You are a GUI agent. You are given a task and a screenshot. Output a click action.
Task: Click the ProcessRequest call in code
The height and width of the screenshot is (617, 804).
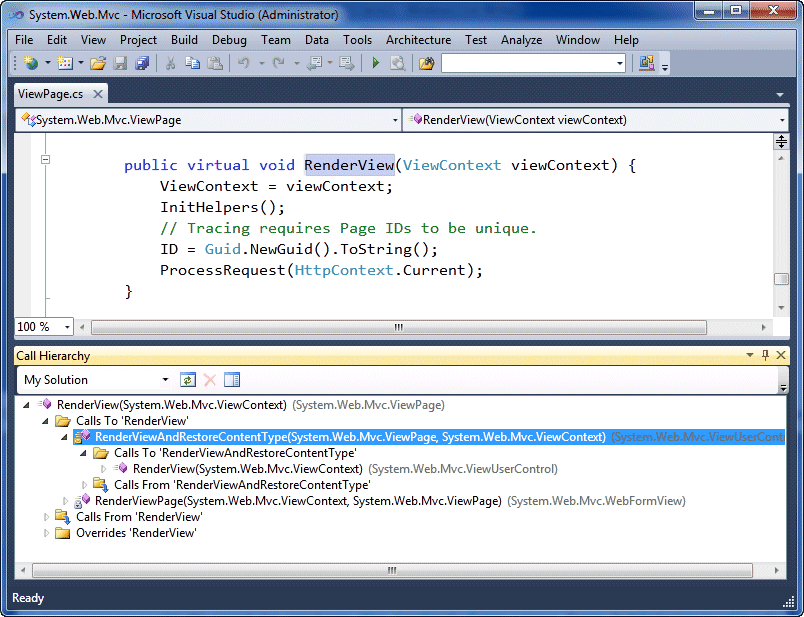tap(223, 270)
